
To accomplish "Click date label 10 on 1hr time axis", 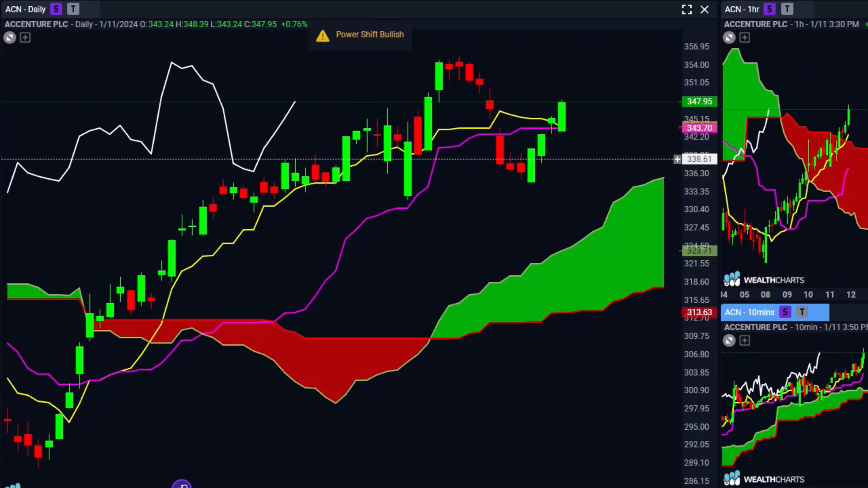I will [808, 295].
